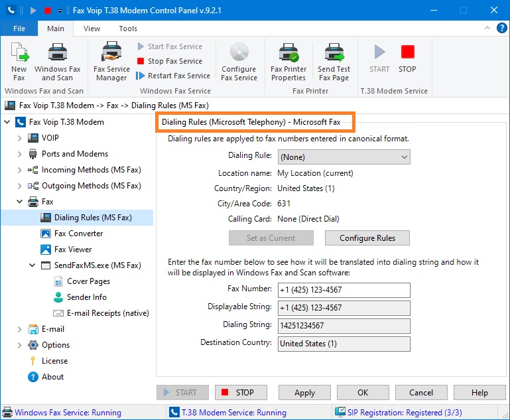
Task: Click the phone icon in the title bar
Action: (x=11, y=10)
